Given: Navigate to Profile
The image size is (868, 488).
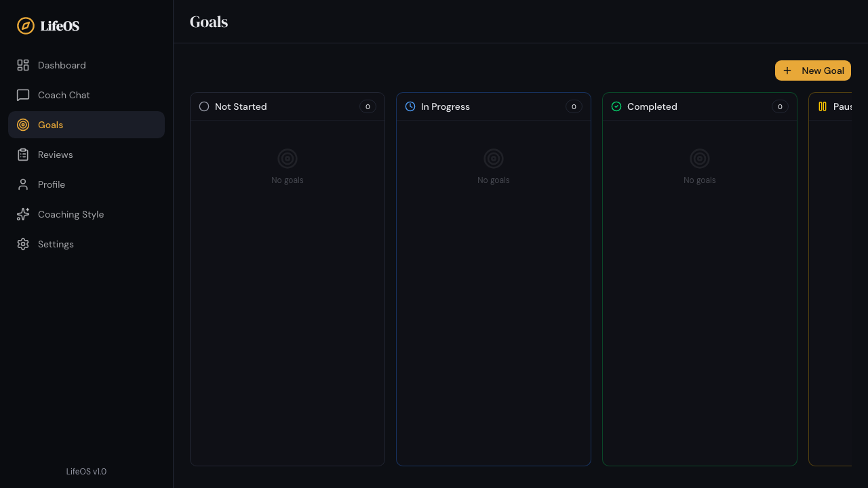Looking at the screenshot, I should pyautogui.click(x=86, y=184).
